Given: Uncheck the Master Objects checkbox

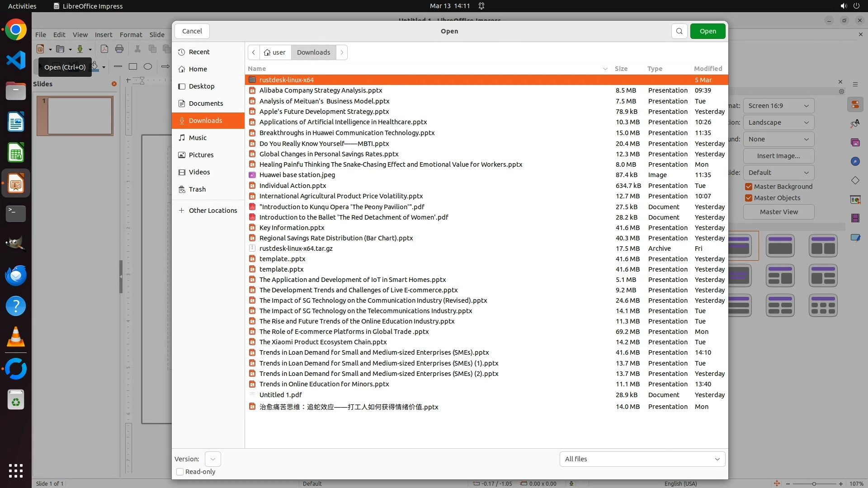Looking at the screenshot, I should 749,198.
